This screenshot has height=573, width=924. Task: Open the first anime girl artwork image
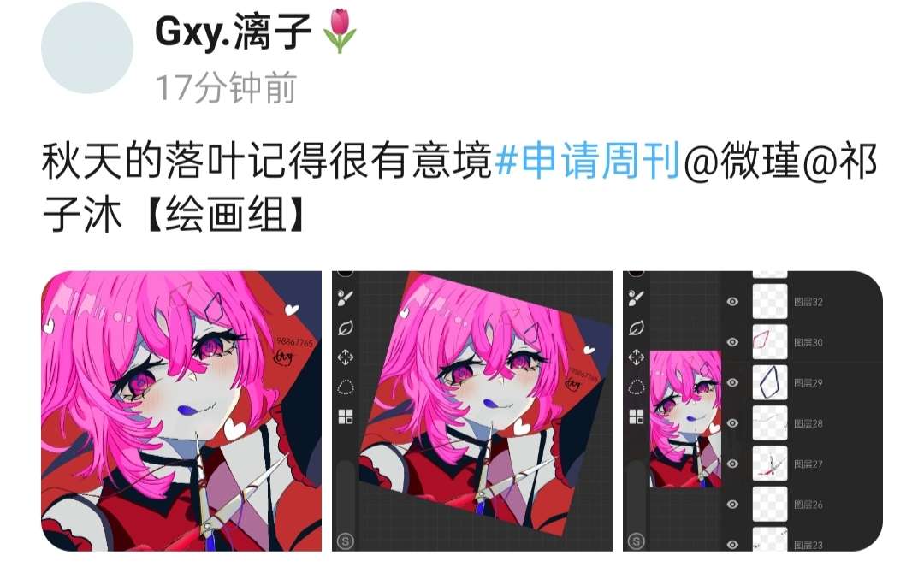[x=181, y=411]
